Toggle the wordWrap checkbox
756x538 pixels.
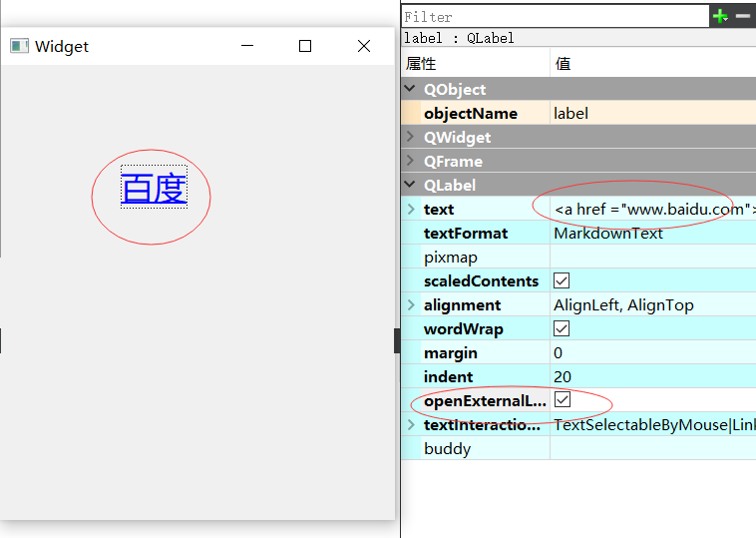pos(562,328)
